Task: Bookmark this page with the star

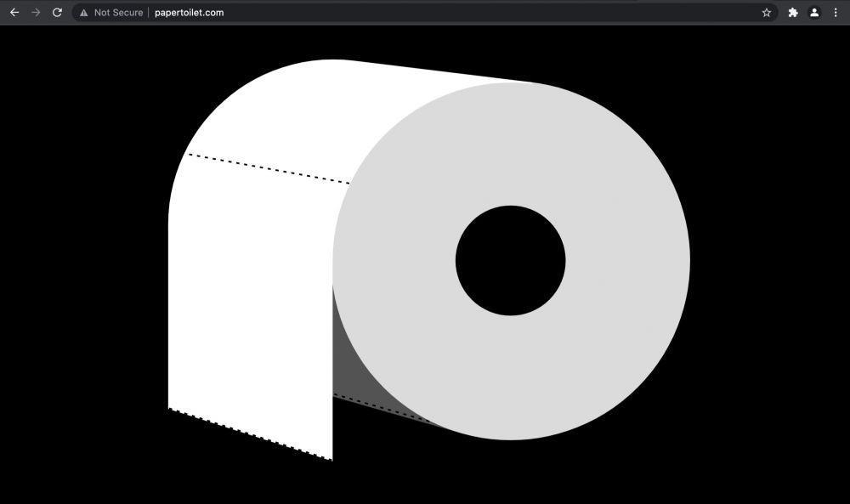Action: click(766, 13)
